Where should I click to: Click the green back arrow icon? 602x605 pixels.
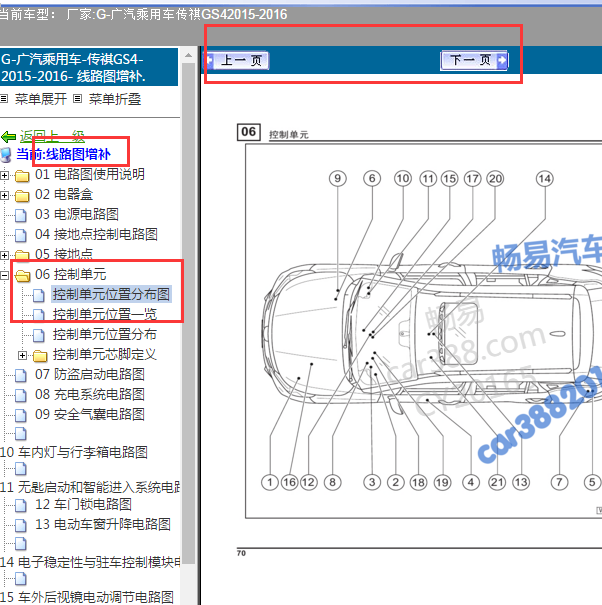(8, 137)
